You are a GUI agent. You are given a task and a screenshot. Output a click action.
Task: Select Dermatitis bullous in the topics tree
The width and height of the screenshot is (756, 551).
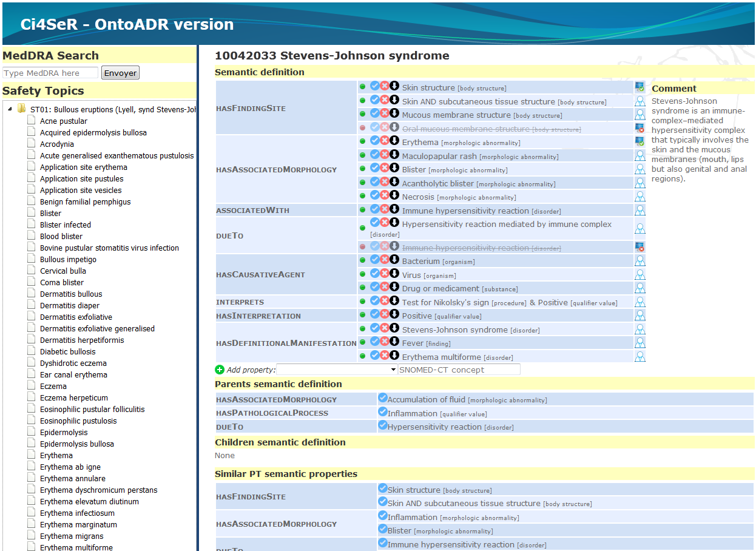pos(71,294)
